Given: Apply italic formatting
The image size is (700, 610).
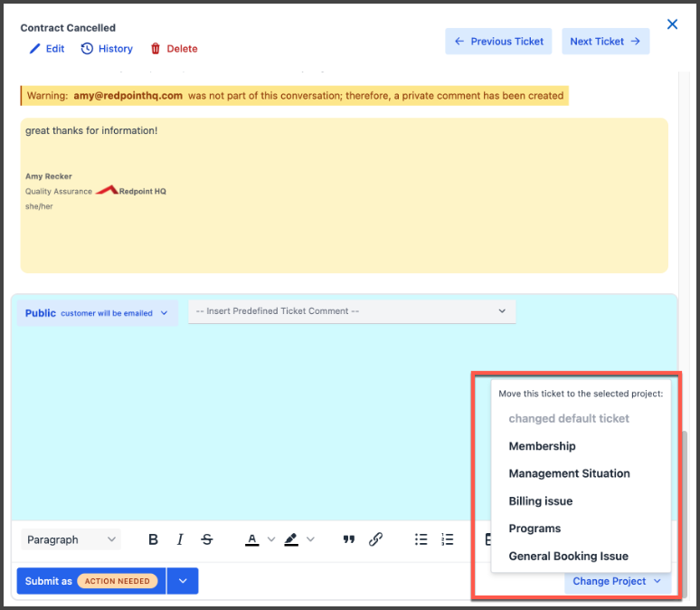Looking at the screenshot, I should [180, 539].
